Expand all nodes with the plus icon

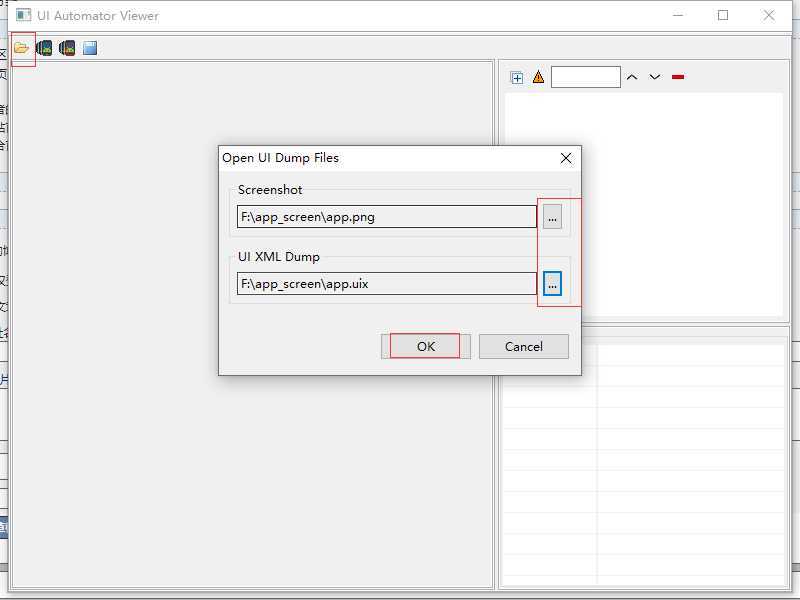click(x=517, y=78)
